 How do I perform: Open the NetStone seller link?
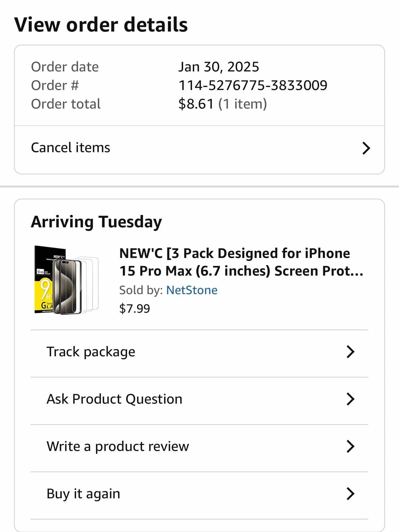tap(192, 290)
